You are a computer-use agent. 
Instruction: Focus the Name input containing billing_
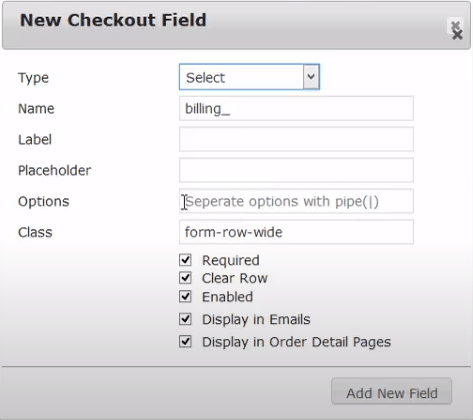point(296,108)
